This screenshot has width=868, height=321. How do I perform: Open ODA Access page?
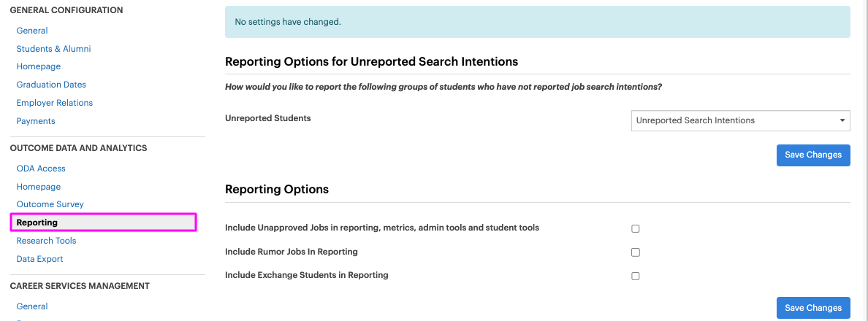[41, 169]
